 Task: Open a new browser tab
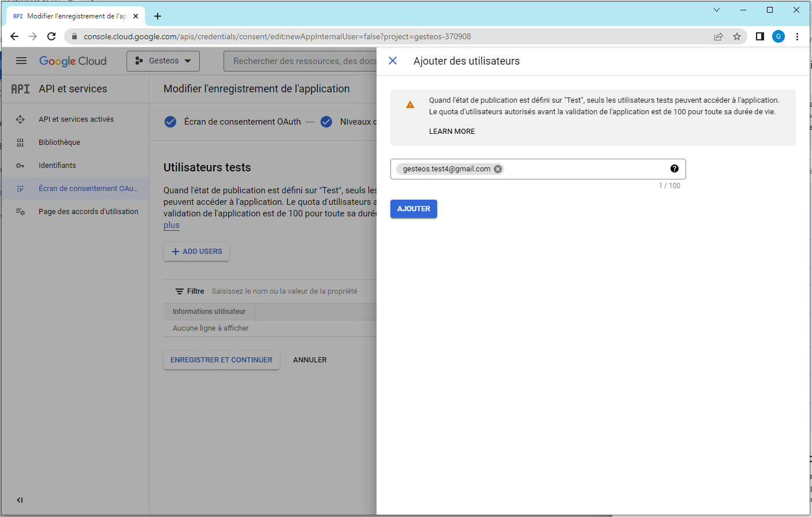[158, 16]
